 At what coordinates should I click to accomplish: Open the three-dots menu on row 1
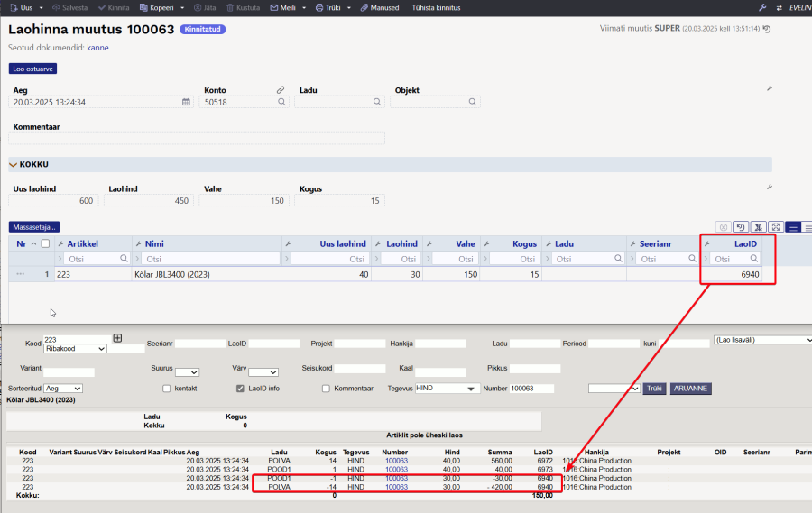pyautogui.click(x=20, y=274)
